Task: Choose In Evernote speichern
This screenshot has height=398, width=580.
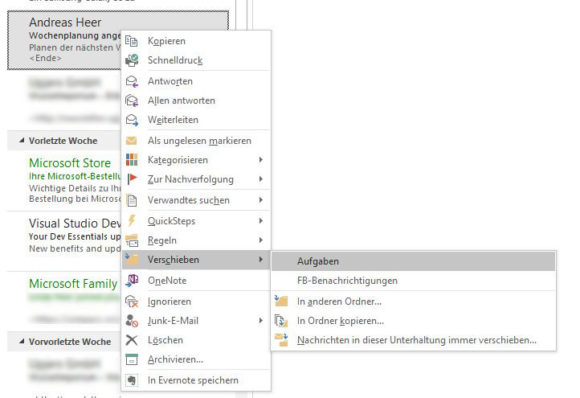Action: tap(196, 380)
